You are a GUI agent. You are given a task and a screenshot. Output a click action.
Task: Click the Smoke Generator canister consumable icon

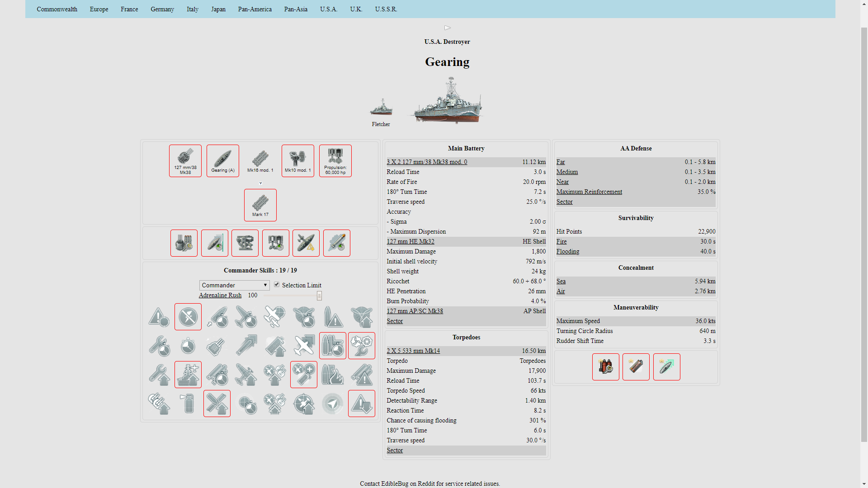pyautogui.click(x=636, y=367)
